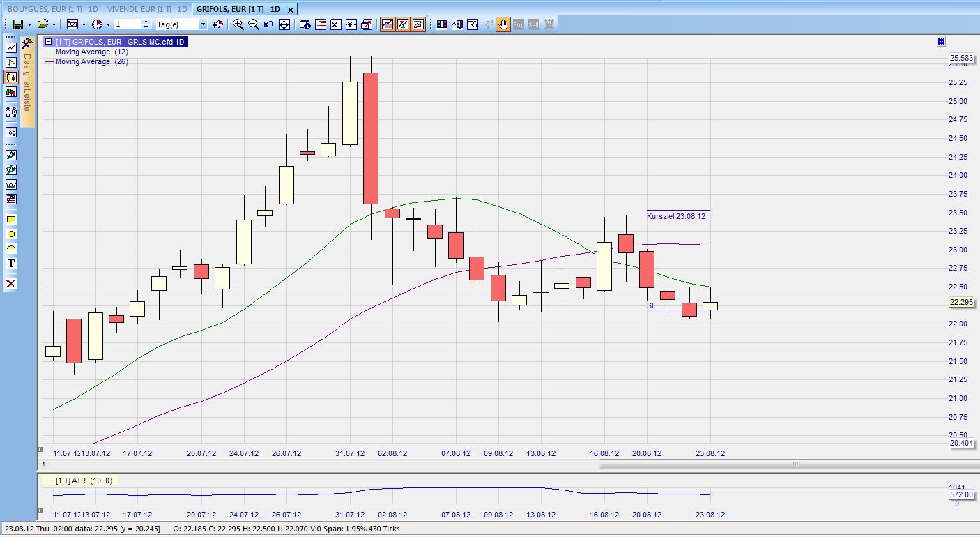
Task: Pick the yellow ellipse drawing tool
Action: (x=11, y=234)
